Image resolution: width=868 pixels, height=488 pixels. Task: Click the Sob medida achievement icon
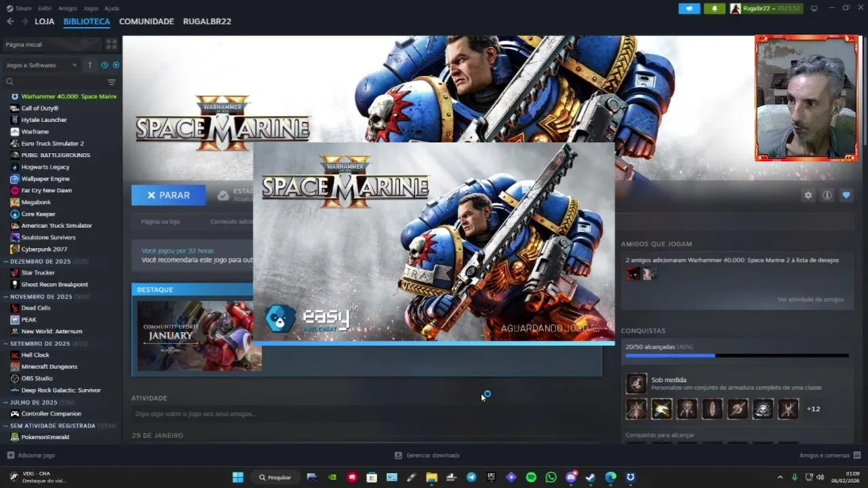click(x=636, y=384)
